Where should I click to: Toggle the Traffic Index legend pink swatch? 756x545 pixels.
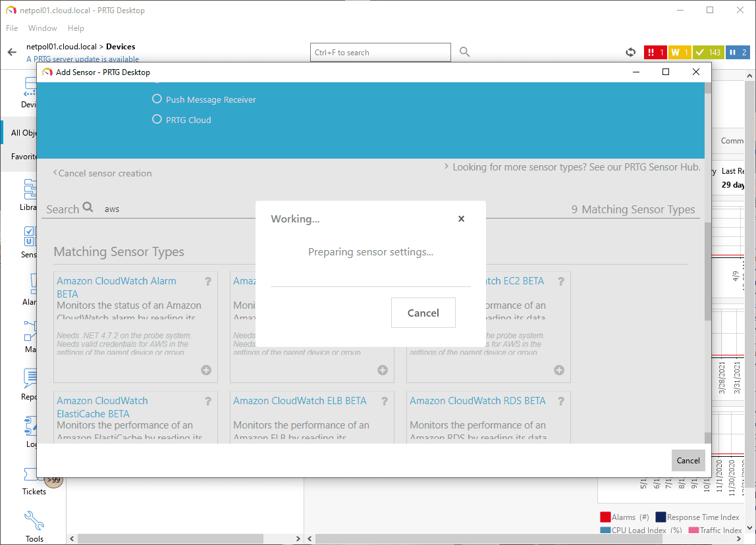[x=694, y=530]
